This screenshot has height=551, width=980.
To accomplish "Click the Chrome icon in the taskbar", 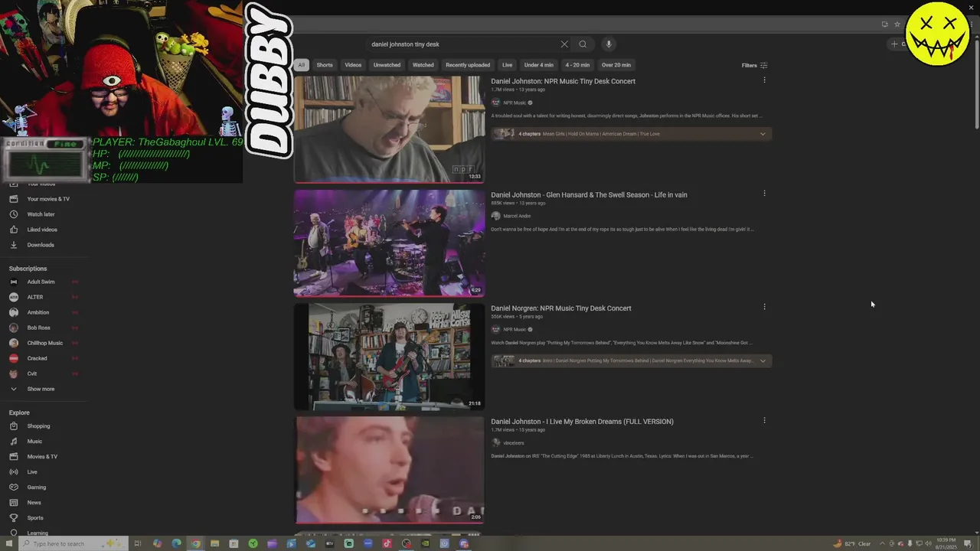I will [x=195, y=543].
